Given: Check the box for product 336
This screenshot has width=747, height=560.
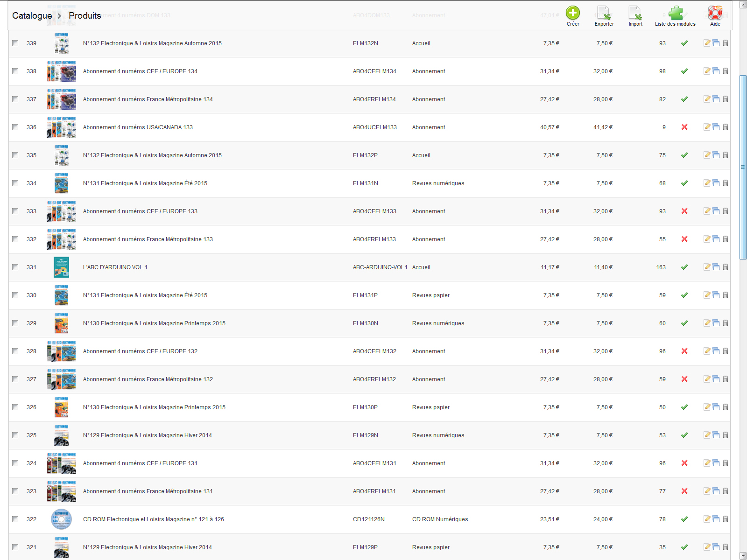Looking at the screenshot, I should coord(15,127).
